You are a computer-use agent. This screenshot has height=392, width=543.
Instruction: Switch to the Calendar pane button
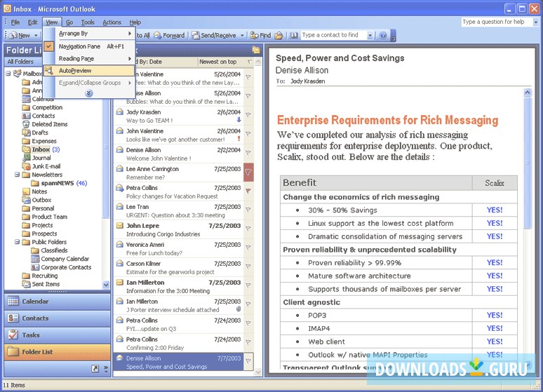[57, 302]
